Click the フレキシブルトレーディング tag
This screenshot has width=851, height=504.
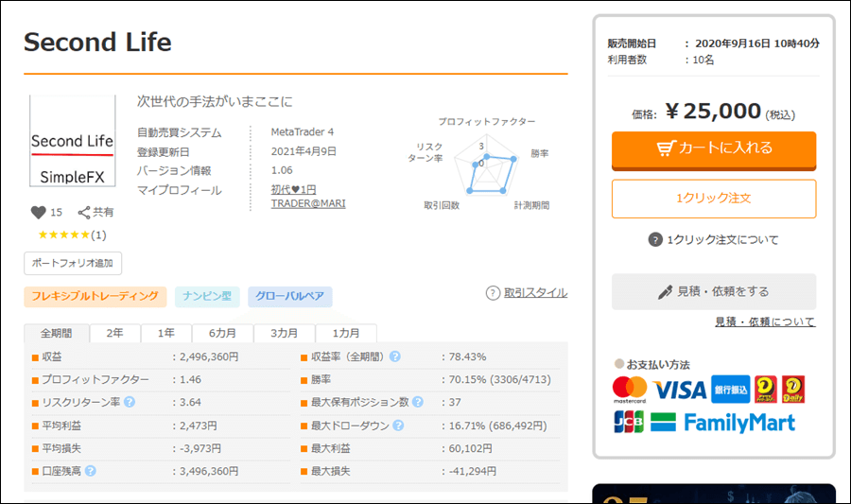point(96,297)
